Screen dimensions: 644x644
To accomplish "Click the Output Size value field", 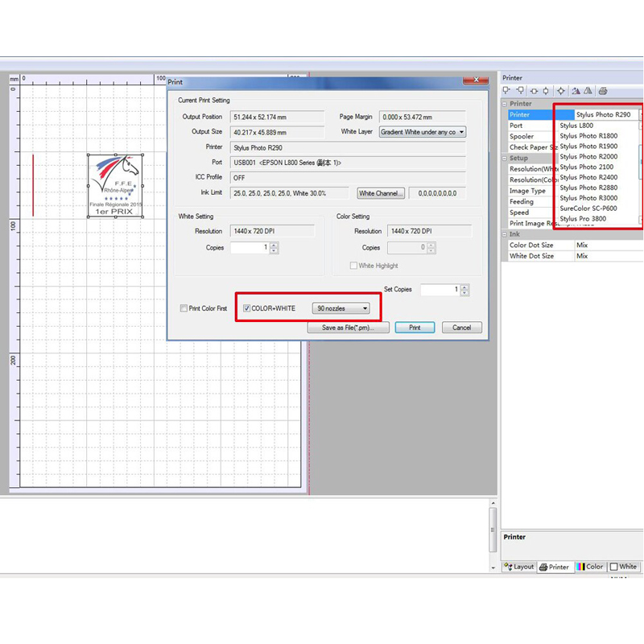I will coord(277,132).
